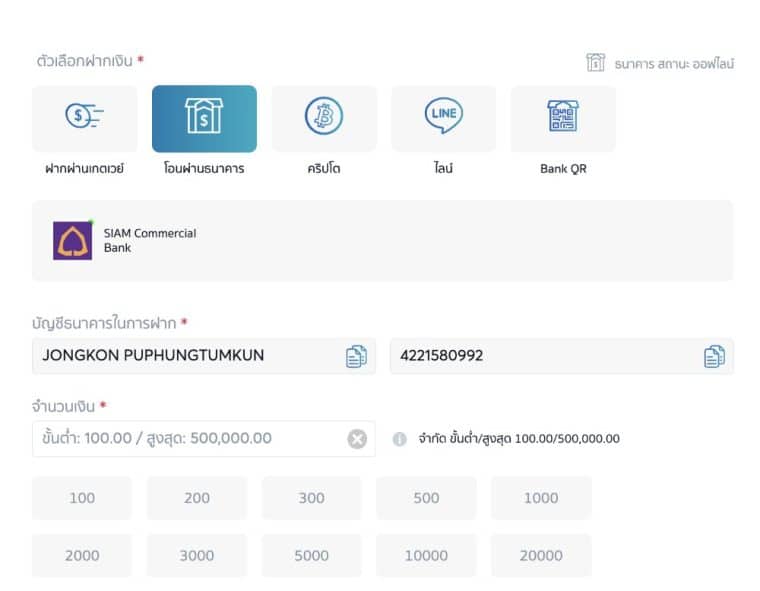Choose the 10000 quick amount

[426, 556]
